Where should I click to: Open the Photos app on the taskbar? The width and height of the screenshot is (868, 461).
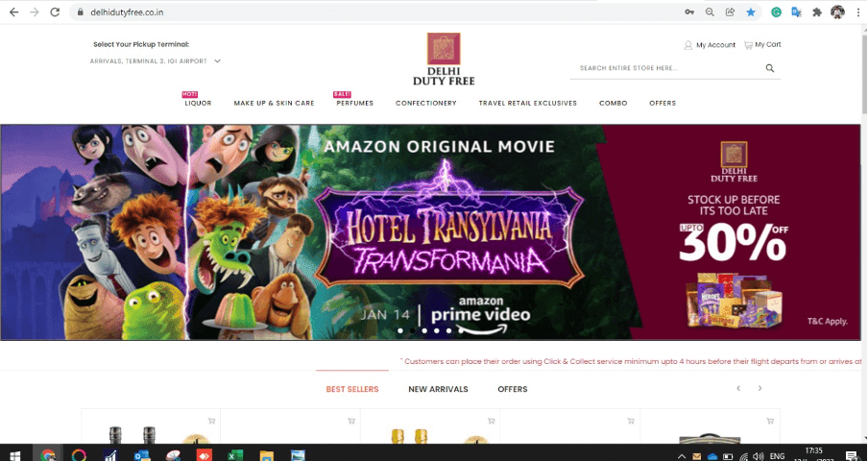tap(298, 455)
